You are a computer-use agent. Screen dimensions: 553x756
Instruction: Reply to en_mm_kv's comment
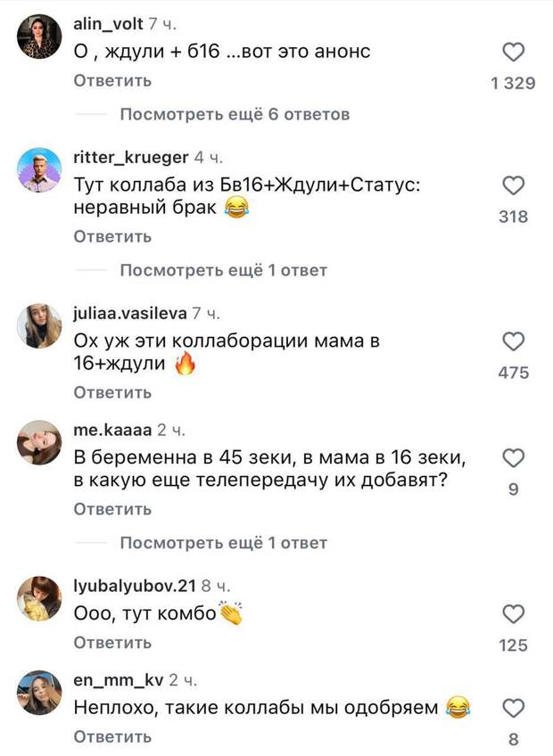(112, 736)
